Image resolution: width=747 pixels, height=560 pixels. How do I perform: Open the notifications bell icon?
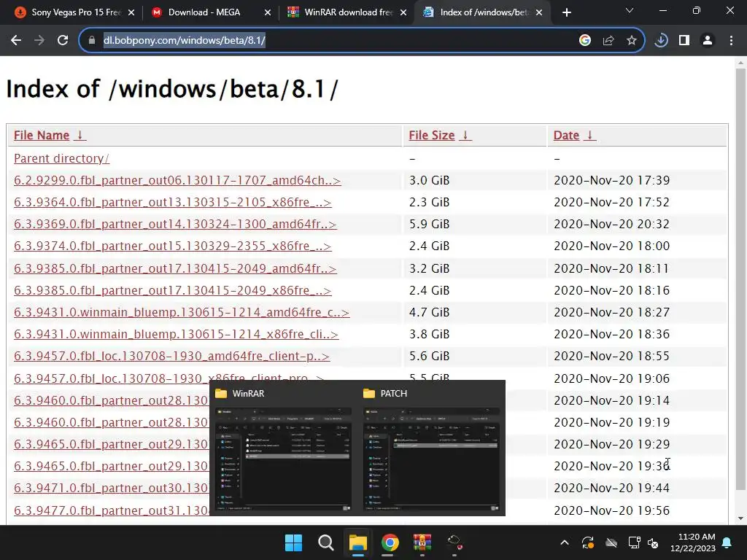pyautogui.click(x=727, y=542)
